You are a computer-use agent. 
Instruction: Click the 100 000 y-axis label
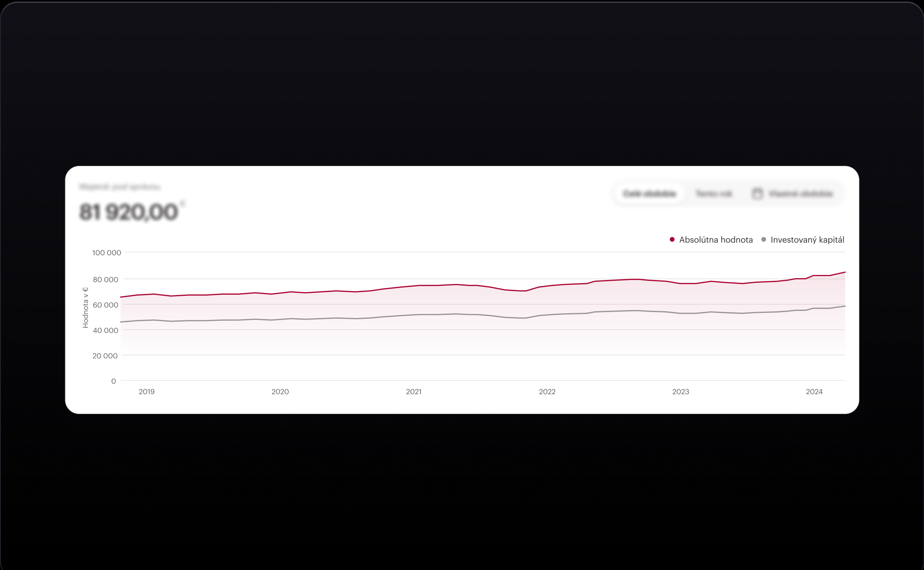click(x=107, y=253)
